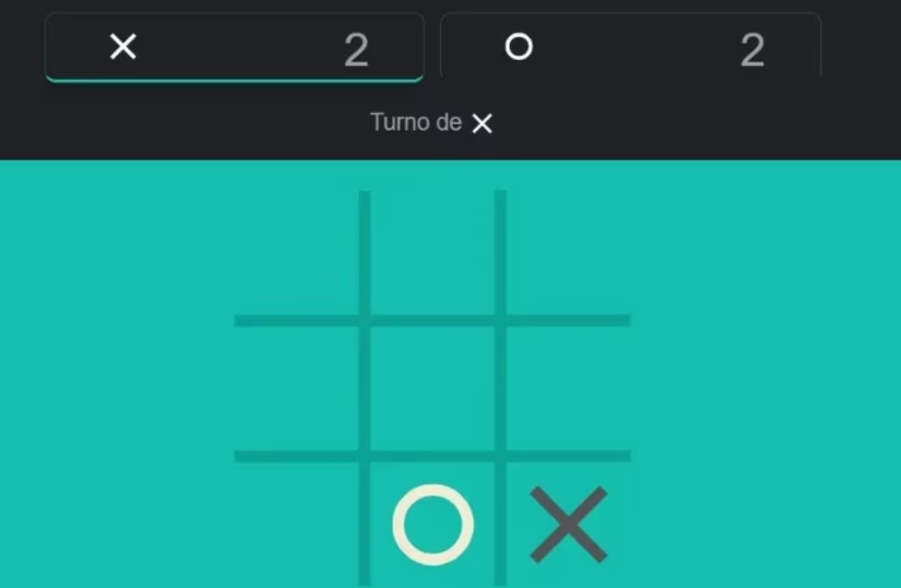Click the upper horizontal grid line
Screen dimensions: 901x588
point(432,320)
